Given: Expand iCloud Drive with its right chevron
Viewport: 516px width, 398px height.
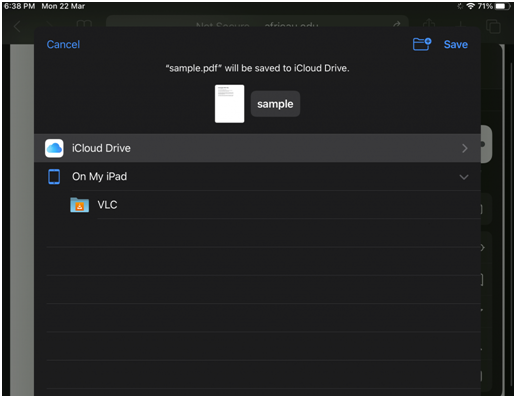Looking at the screenshot, I should (x=465, y=149).
